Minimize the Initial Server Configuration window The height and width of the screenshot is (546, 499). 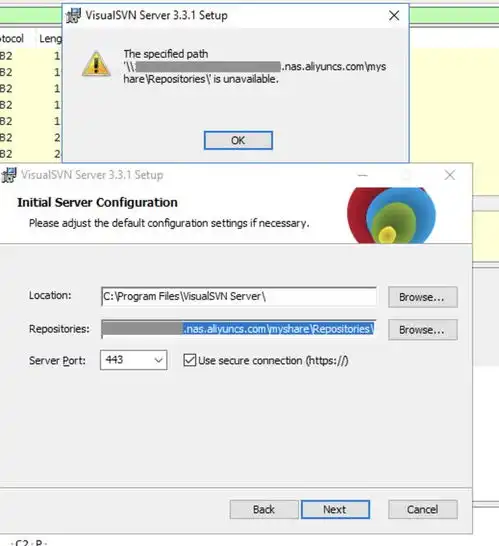tap(362, 175)
